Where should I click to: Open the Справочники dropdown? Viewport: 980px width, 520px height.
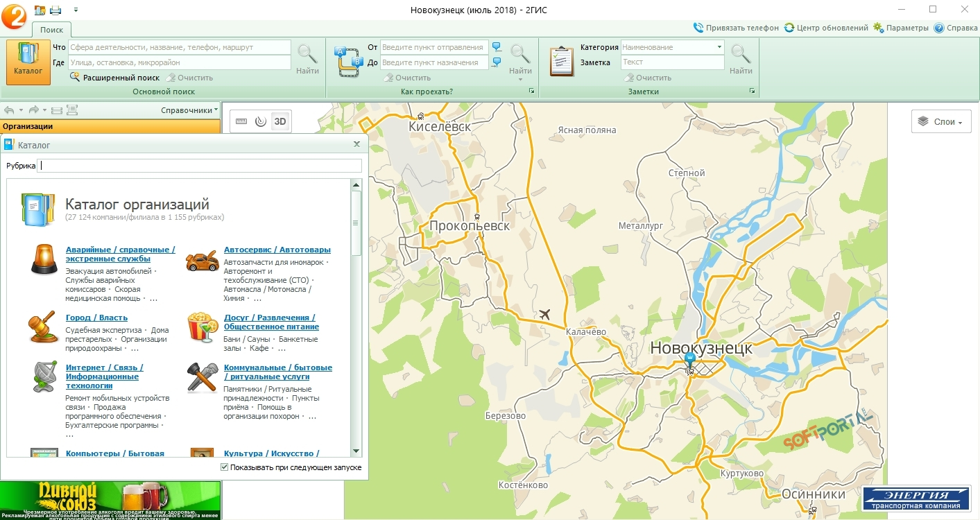189,110
